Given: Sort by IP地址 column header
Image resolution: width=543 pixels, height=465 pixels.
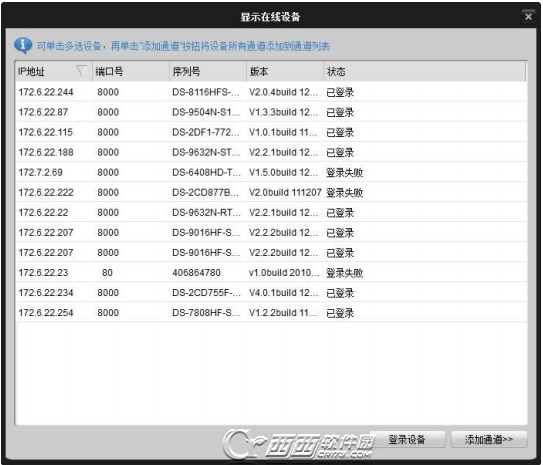Looking at the screenshot, I should tap(54, 71).
